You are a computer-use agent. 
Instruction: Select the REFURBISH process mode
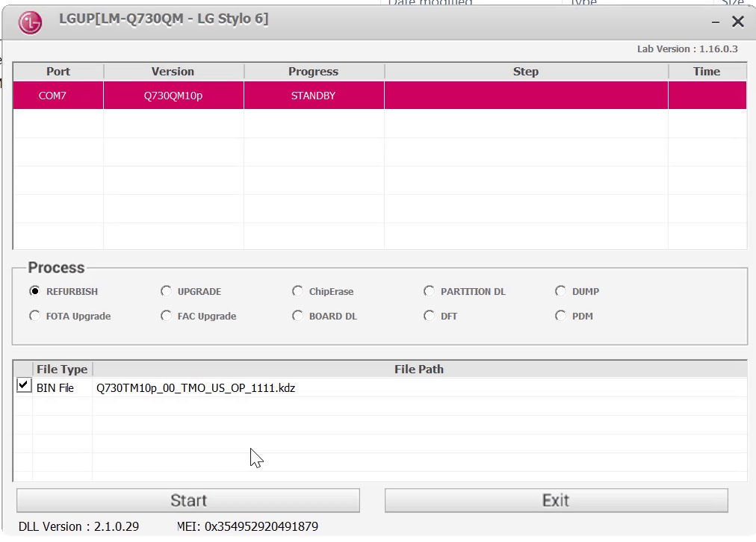point(34,290)
